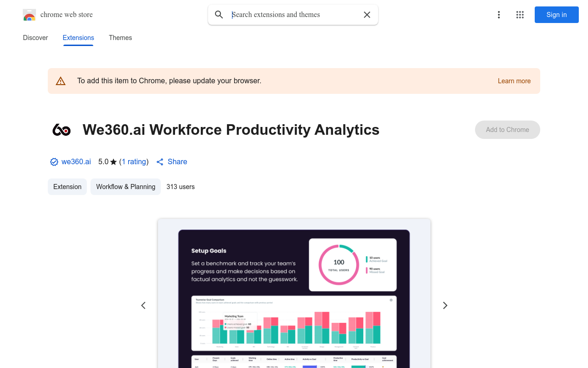This screenshot has width=588, height=368.
Task: Click the verified publisher badge icon
Action: [54, 162]
